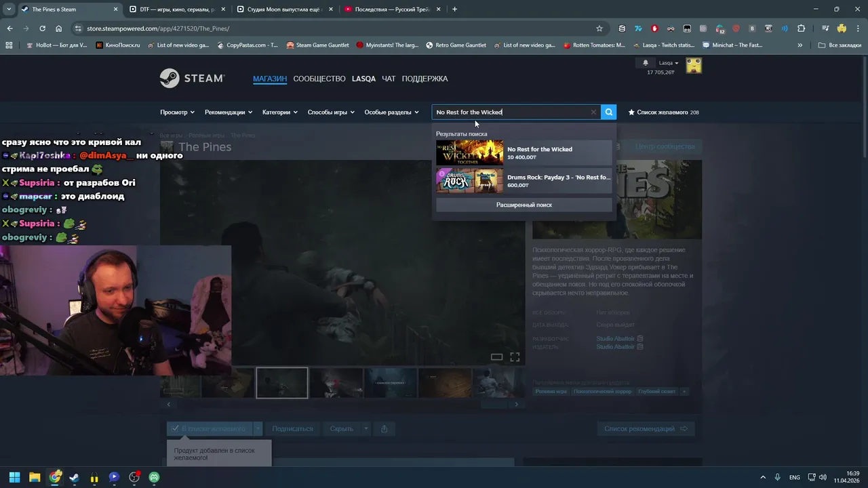Viewport: 868px width, 488px height.
Task: Open the Drums Rock: Payday 3 search result
Action: click(524, 181)
